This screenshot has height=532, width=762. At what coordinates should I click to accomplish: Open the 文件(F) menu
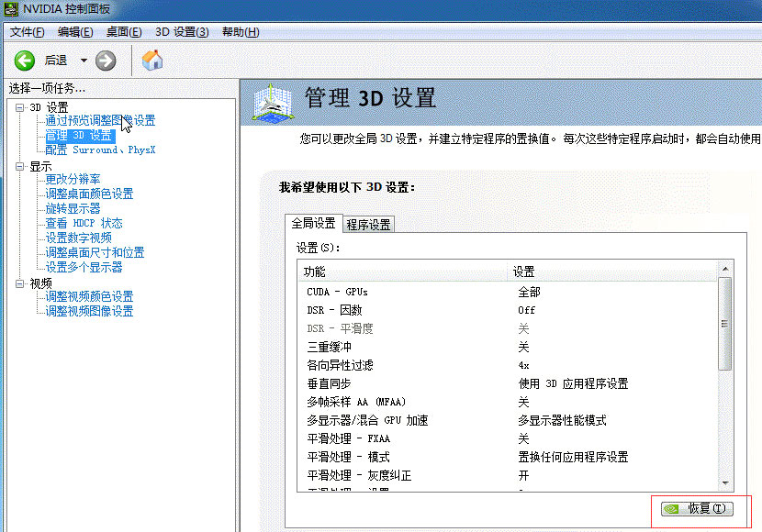click(x=28, y=32)
